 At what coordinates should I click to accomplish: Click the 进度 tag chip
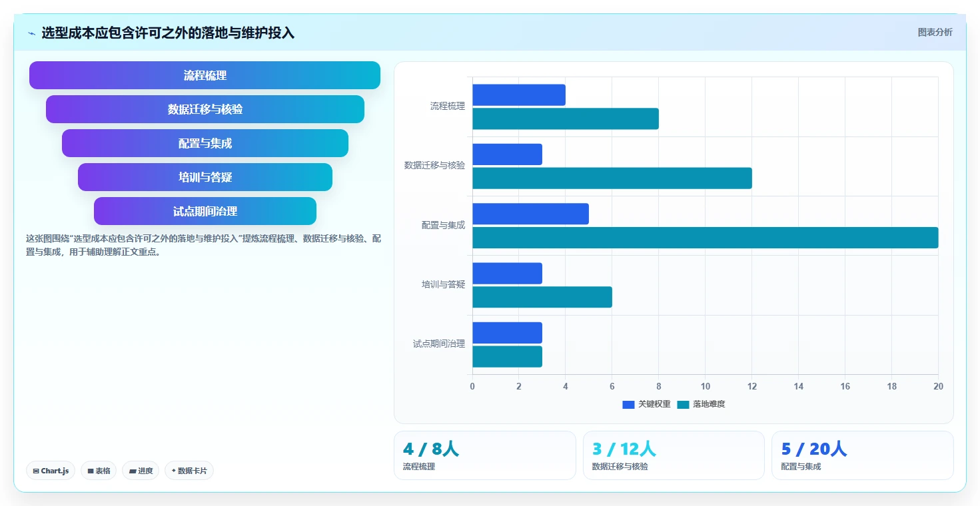(x=141, y=471)
